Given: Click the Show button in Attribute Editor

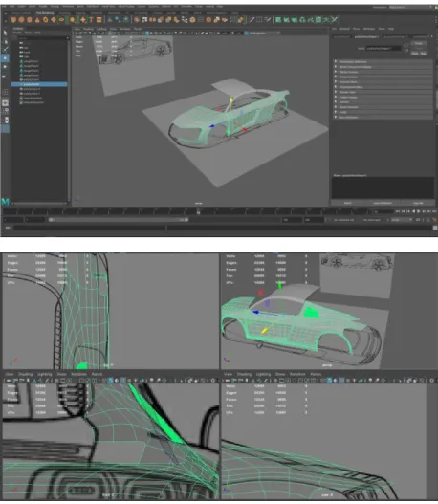Looking at the screenshot, I should (415, 54).
